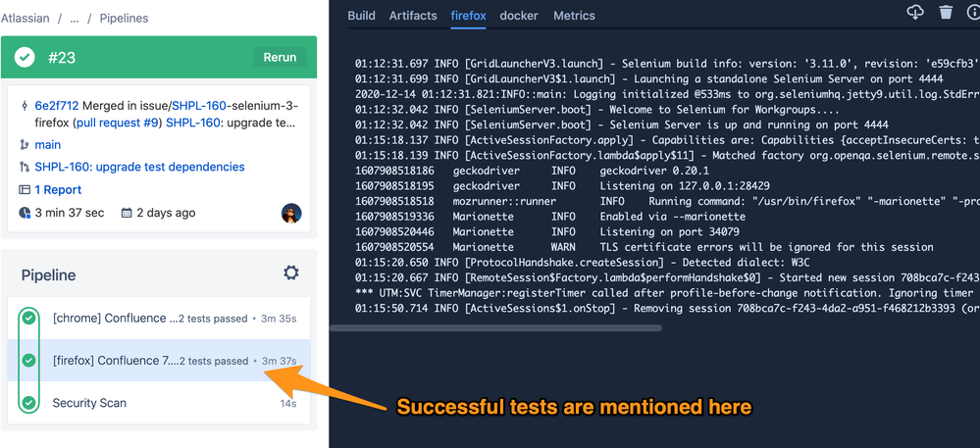The height and width of the screenshot is (448, 980).
Task: Switch to the Build tab
Action: coord(361,16)
